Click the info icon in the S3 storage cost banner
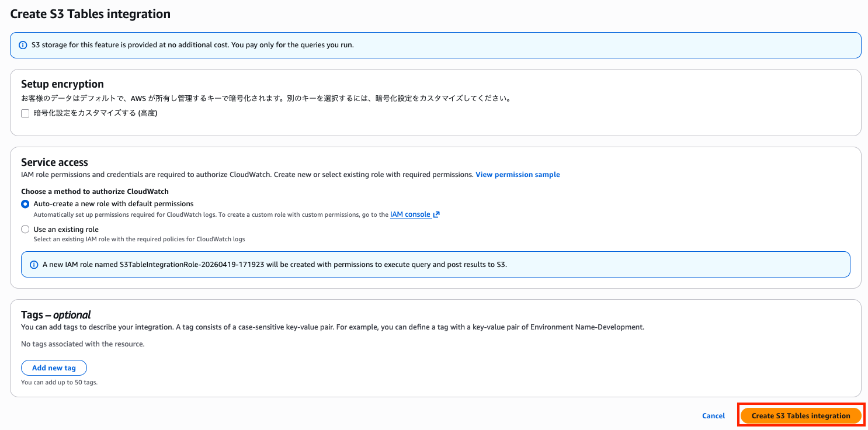This screenshot has width=868, height=430. pyautogui.click(x=23, y=45)
